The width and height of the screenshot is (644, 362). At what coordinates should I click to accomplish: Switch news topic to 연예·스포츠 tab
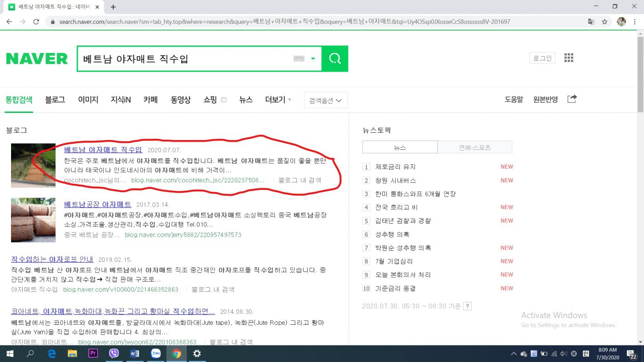(x=475, y=147)
